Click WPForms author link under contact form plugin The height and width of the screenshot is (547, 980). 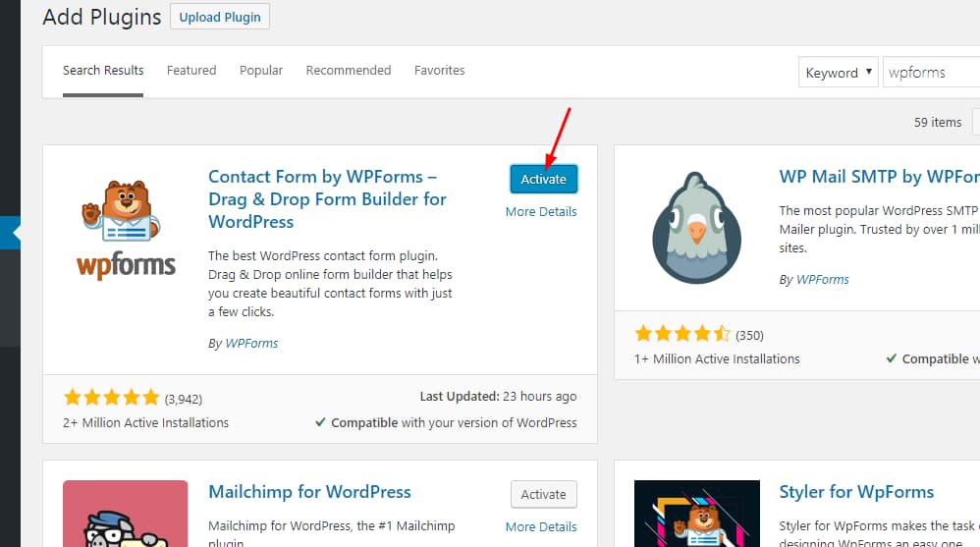click(x=251, y=343)
